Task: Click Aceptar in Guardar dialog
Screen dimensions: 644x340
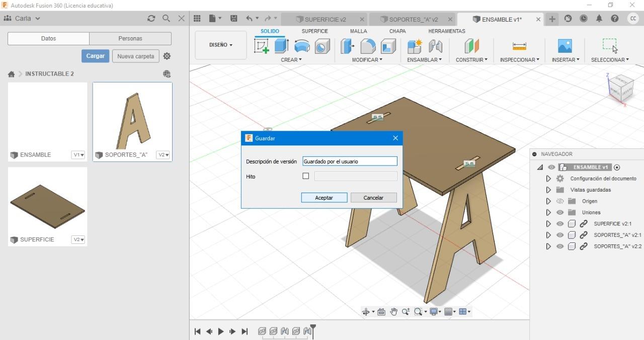Action: [x=324, y=198]
